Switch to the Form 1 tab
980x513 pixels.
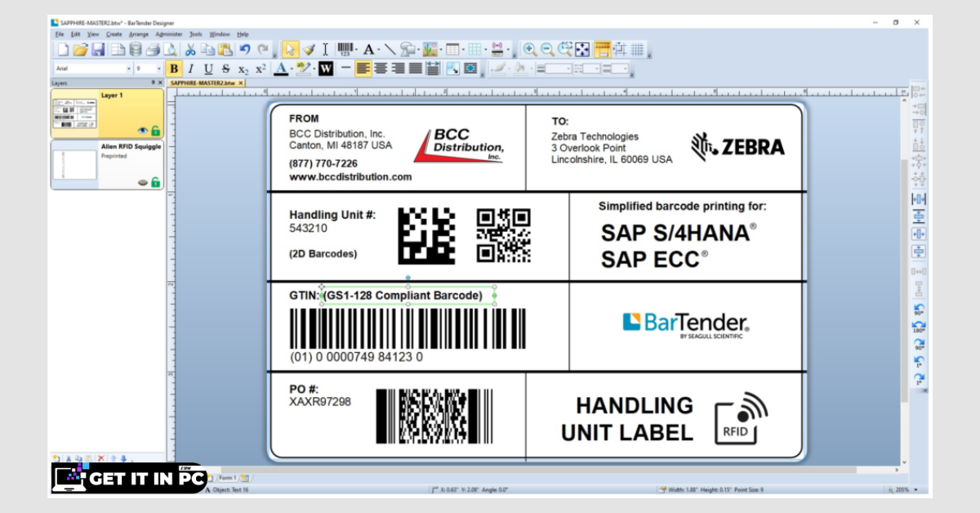pos(226,478)
